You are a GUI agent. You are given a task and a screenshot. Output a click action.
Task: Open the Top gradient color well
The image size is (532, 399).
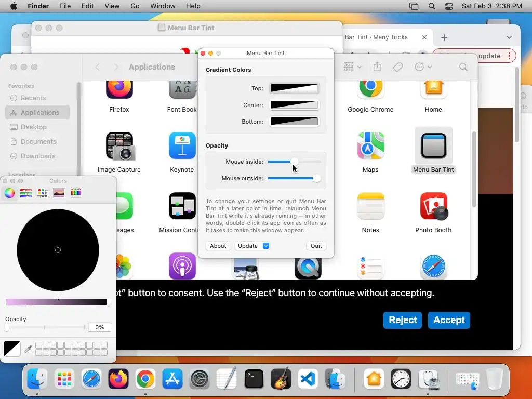294,88
